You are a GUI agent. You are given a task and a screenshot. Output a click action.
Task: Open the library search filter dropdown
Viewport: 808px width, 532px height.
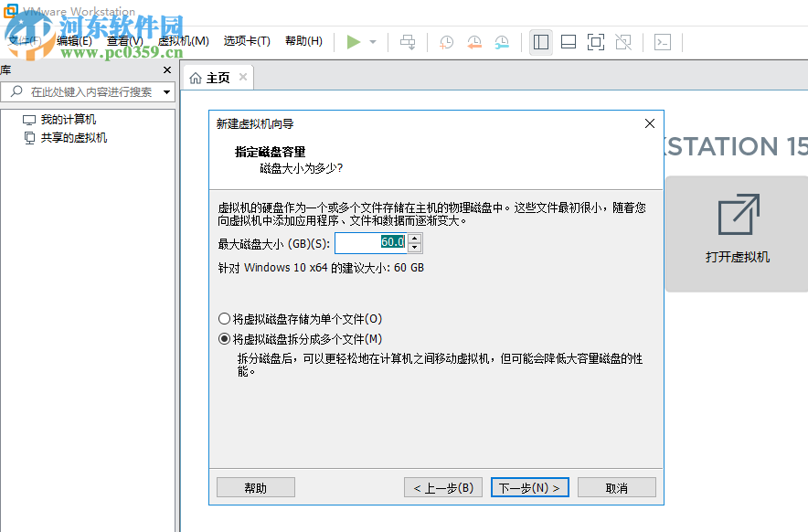[166, 91]
